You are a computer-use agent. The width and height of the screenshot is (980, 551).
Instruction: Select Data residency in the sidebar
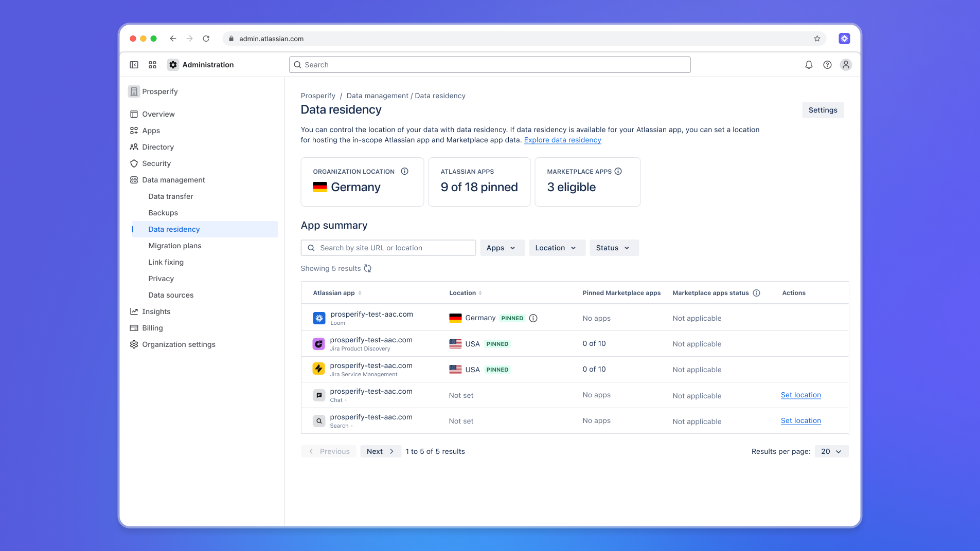click(x=204, y=229)
